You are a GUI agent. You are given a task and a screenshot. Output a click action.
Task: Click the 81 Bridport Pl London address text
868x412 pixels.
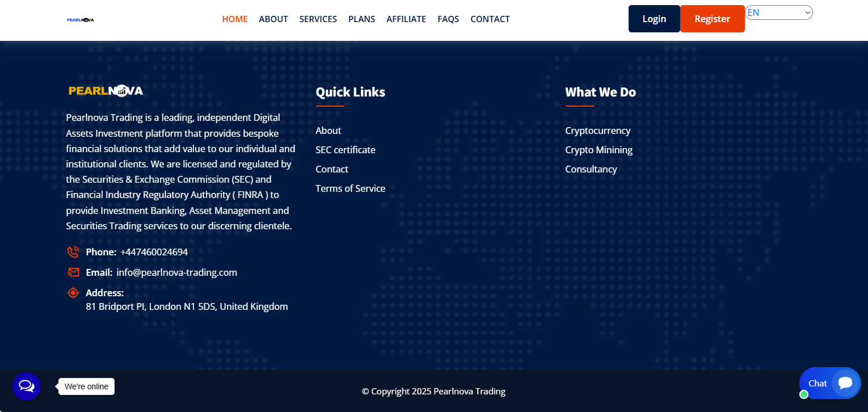point(187,306)
